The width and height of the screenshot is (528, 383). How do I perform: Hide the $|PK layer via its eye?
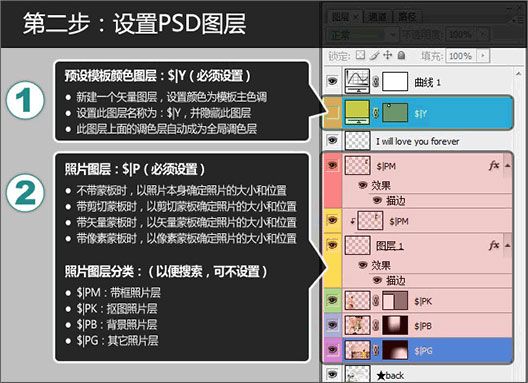(332, 300)
